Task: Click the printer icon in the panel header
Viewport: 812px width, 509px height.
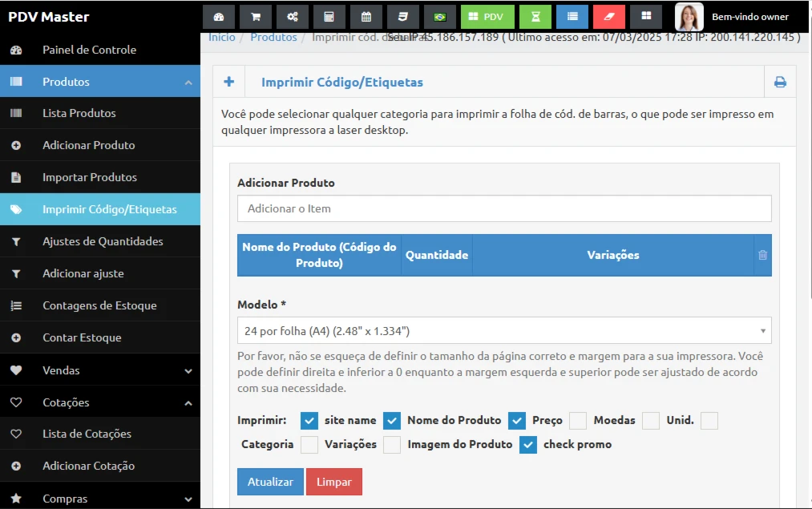Action: 779,82
